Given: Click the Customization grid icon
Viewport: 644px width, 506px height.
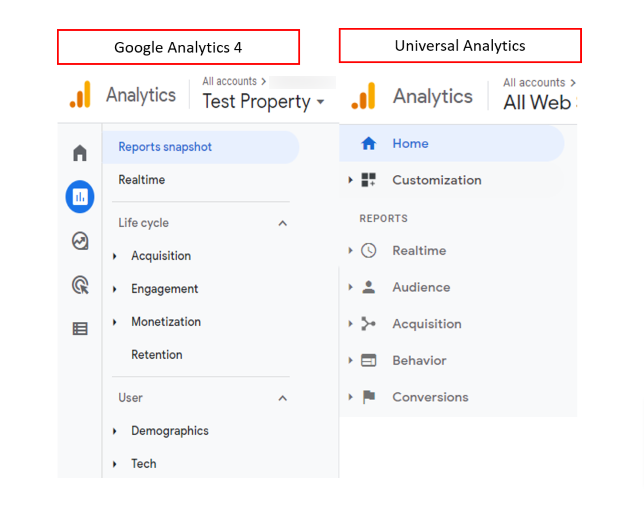Looking at the screenshot, I should [x=368, y=180].
